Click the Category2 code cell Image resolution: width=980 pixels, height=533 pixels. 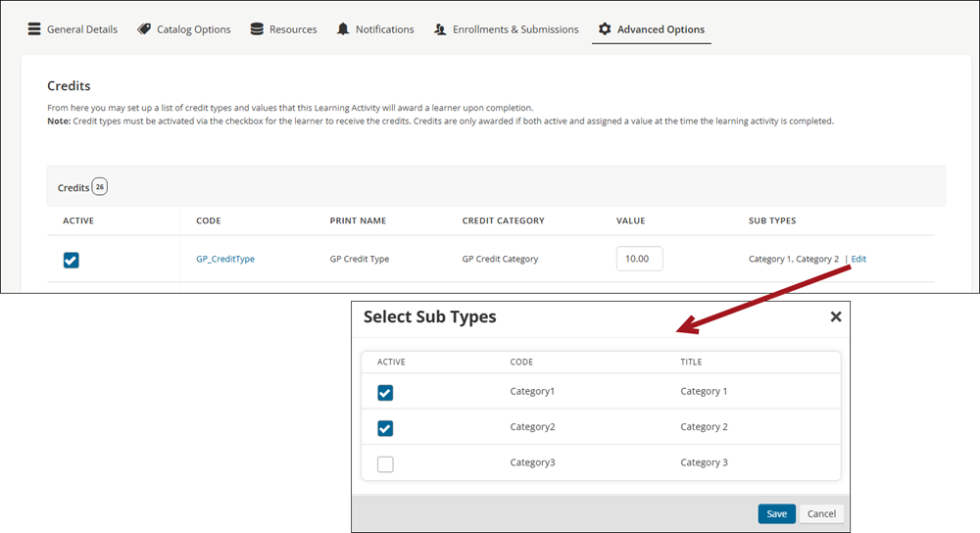pos(532,427)
